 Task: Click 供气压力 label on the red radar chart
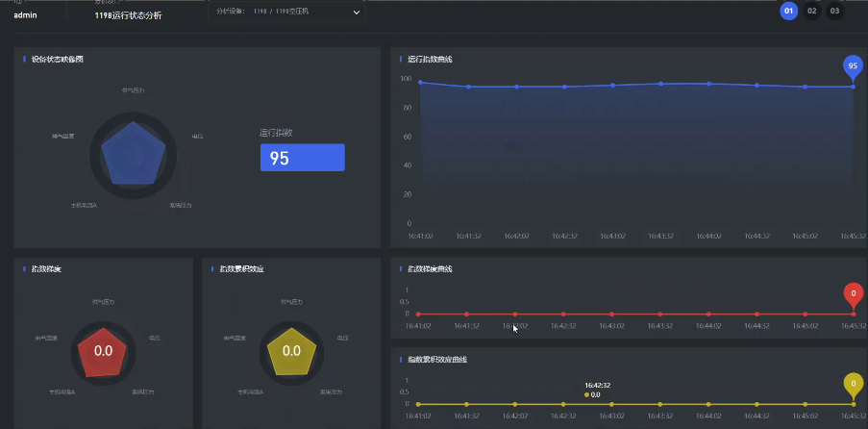pos(104,302)
